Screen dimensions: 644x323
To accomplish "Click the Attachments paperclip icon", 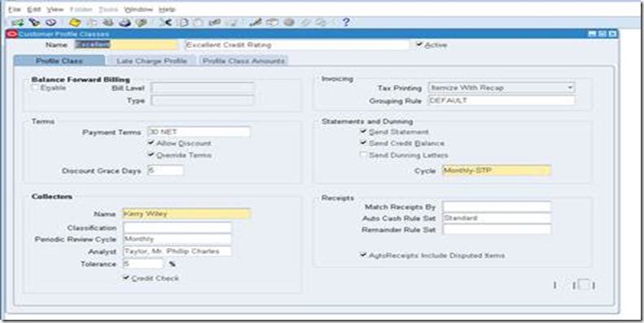I will pyautogui.click(x=305, y=23).
